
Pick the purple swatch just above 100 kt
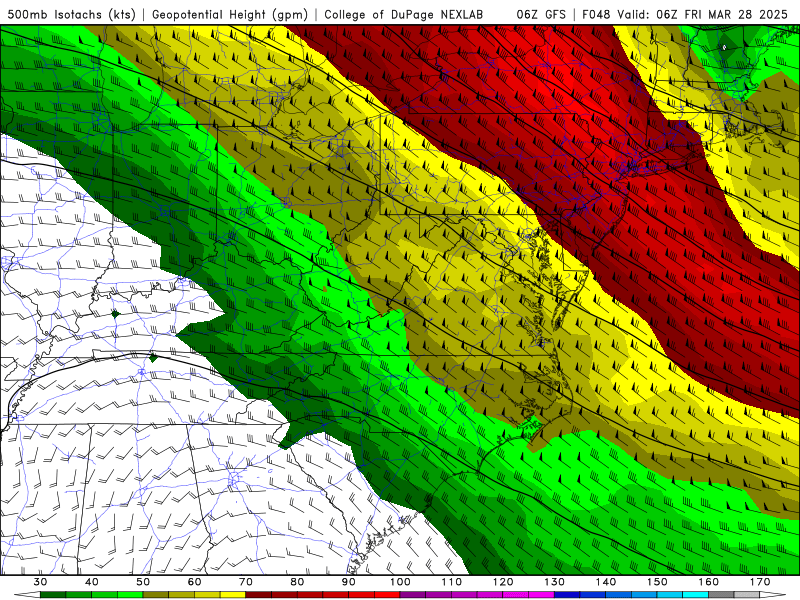click(413, 595)
